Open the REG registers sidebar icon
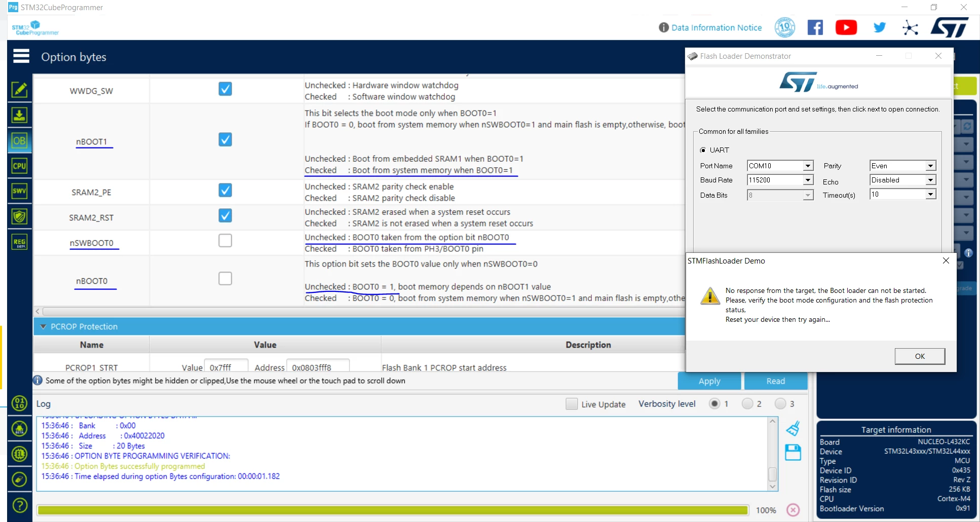The width and height of the screenshot is (980, 522). [x=19, y=242]
